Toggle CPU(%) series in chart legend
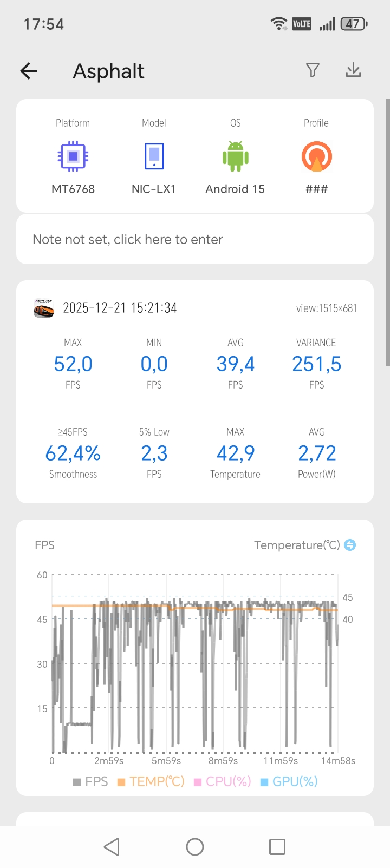Viewport: 390px width, 868px height. [223, 781]
